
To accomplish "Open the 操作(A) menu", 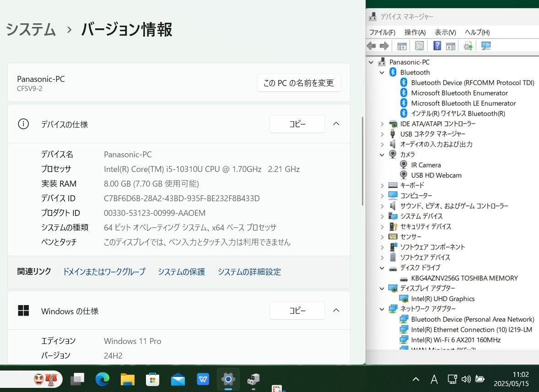I will (415, 32).
